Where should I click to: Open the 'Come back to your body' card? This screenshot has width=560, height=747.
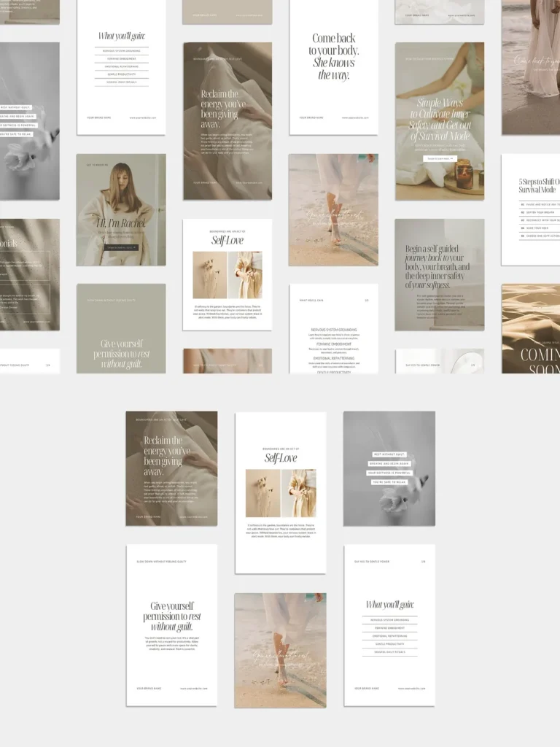click(333, 67)
